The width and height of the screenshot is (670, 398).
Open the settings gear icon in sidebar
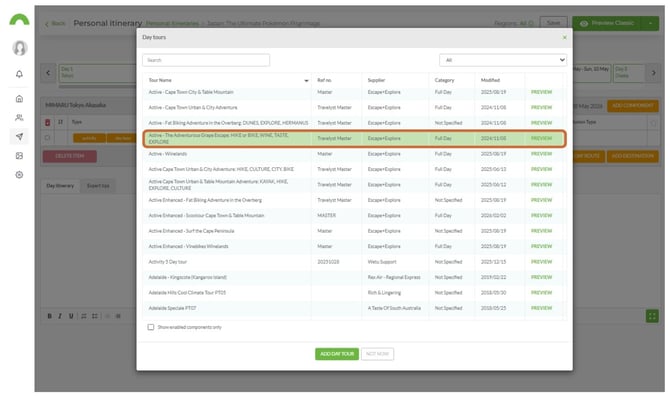click(19, 174)
